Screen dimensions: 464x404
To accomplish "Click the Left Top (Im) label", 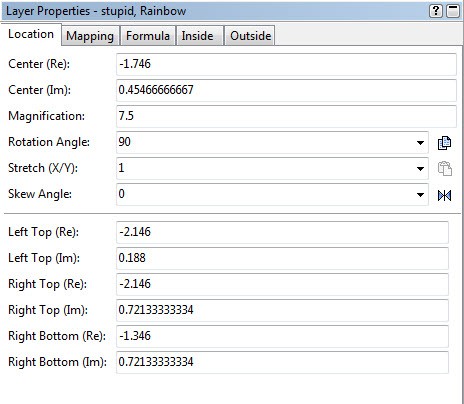I will pos(44,258).
